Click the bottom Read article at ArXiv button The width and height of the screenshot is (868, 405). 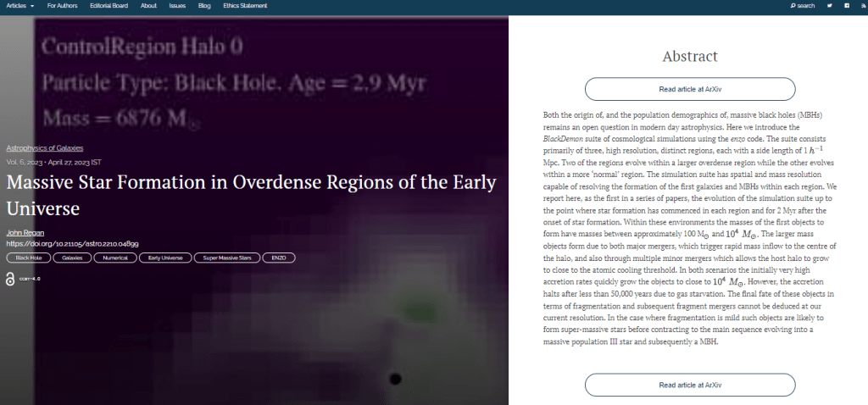(x=690, y=385)
